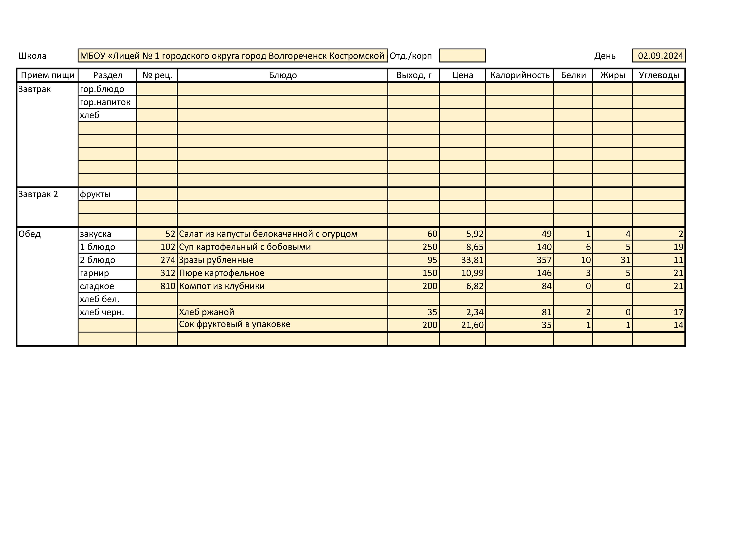The height and width of the screenshot is (535, 756).
Task: Click the 'Раздел' column header
Action: coord(107,75)
